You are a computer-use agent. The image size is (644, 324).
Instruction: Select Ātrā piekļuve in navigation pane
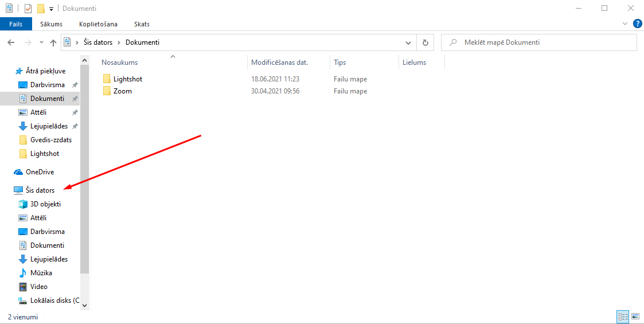(x=45, y=71)
